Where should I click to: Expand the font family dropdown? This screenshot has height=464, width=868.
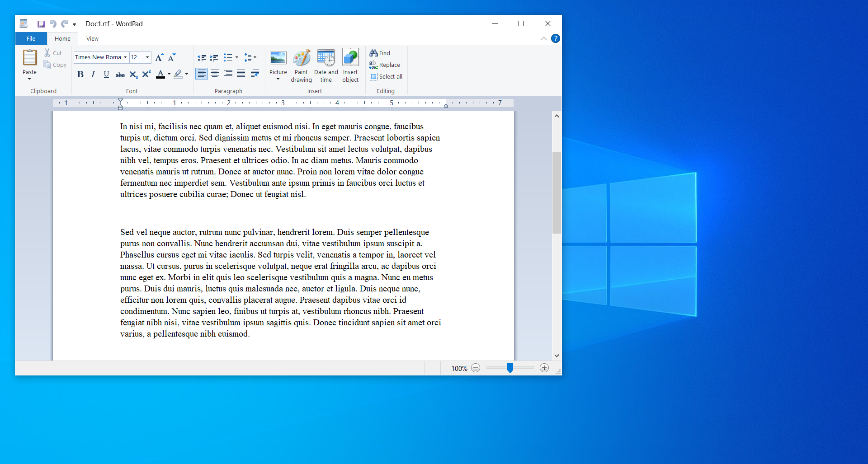125,57
